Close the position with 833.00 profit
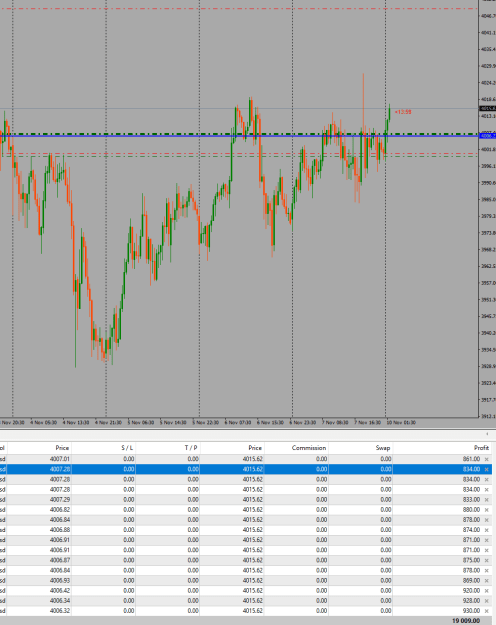Image resolution: width=496 pixels, height=625 pixels. click(486, 500)
